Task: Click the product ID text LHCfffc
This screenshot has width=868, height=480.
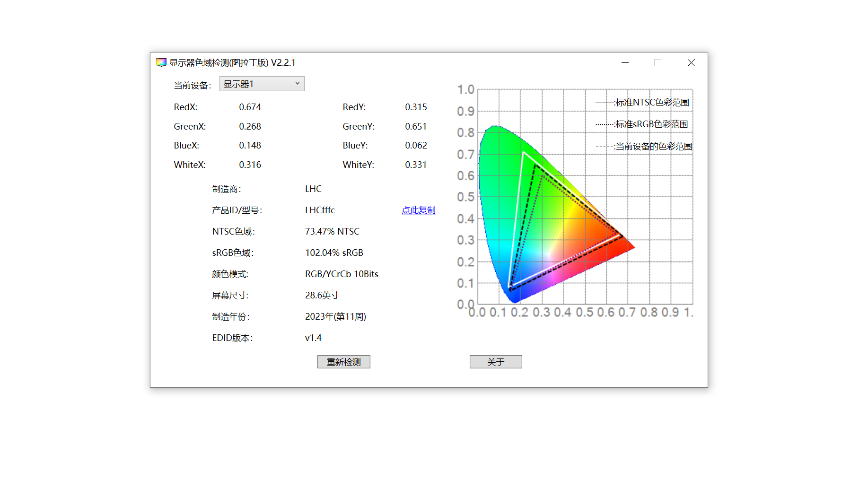Action: click(320, 210)
